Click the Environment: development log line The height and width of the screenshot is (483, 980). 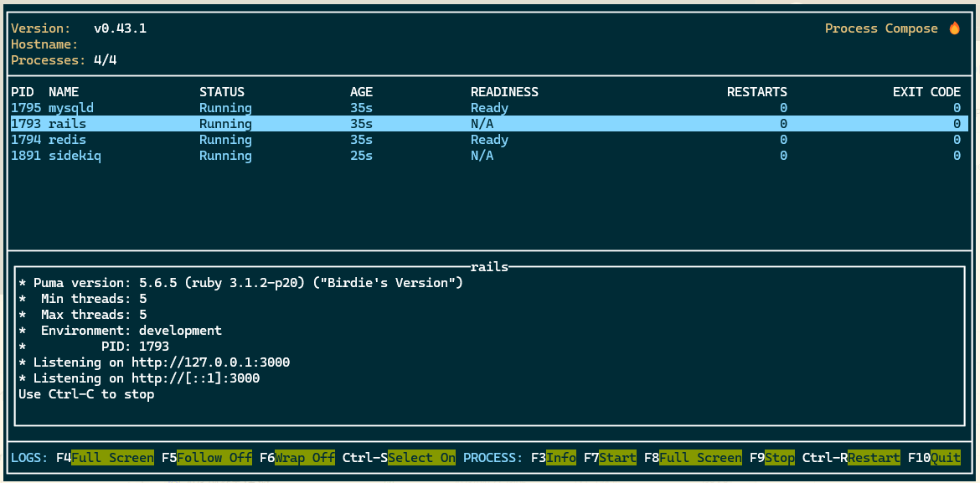click(120, 331)
